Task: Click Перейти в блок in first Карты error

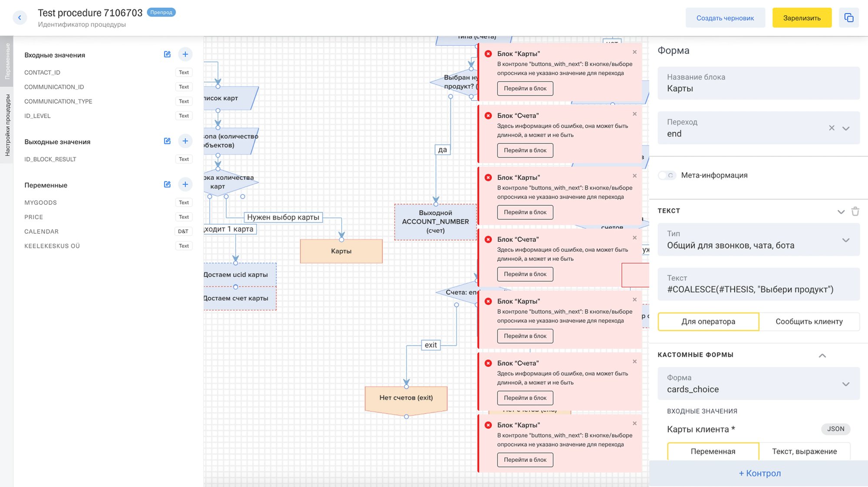Action: pos(525,89)
